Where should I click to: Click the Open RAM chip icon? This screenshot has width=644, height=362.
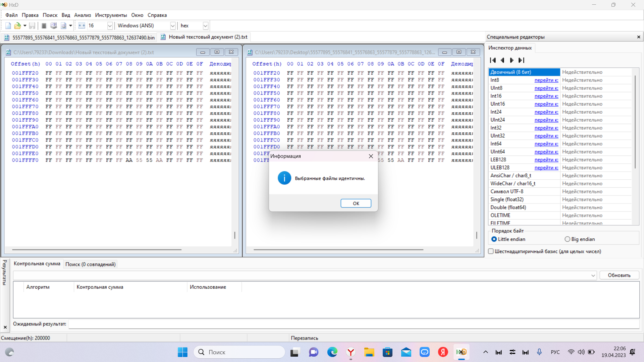44,26
